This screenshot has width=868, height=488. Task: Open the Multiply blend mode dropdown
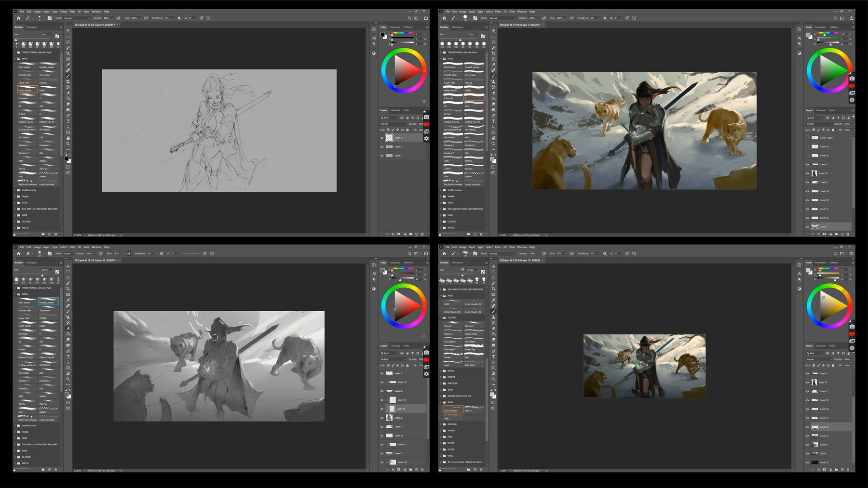click(x=392, y=359)
